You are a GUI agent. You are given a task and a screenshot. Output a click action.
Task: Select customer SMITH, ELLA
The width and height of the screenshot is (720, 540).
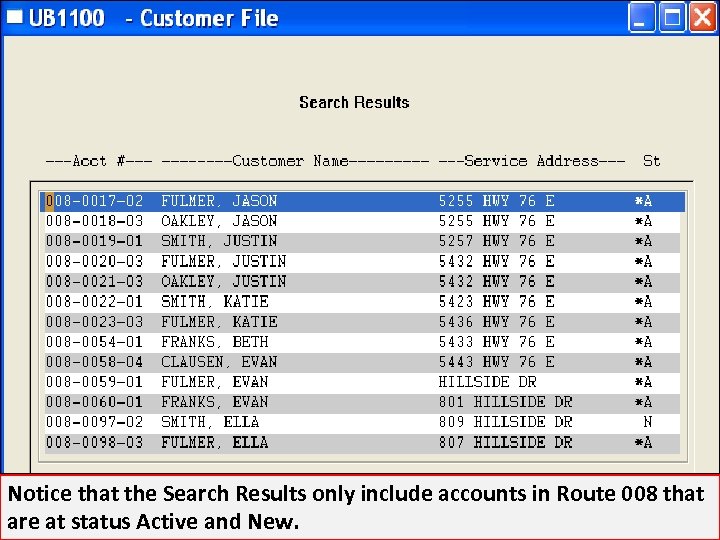[x=210, y=422]
